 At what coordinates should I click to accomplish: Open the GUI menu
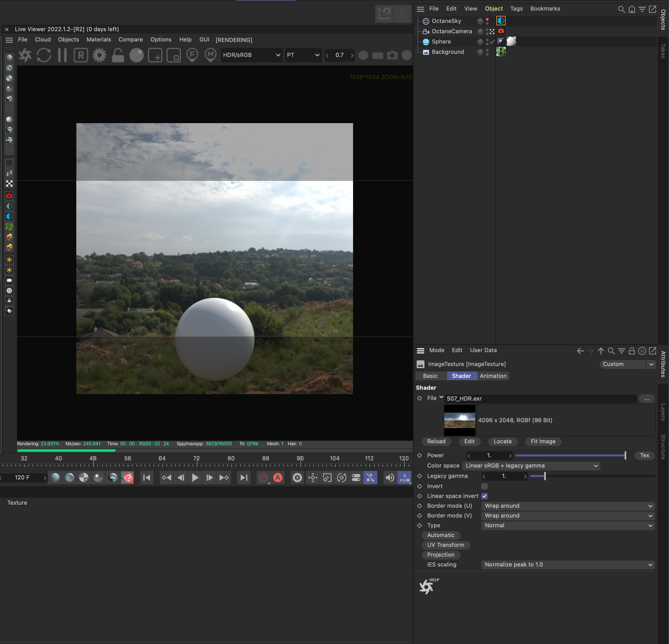pos(204,40)
